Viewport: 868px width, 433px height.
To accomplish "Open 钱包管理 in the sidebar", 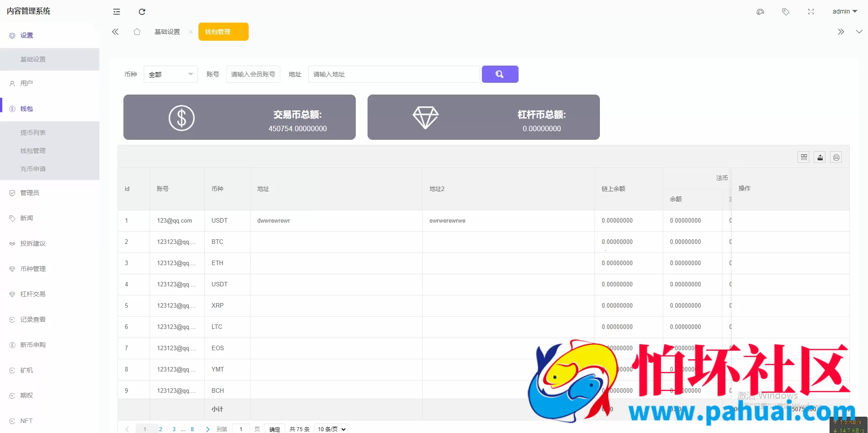I will coord(50,151).
